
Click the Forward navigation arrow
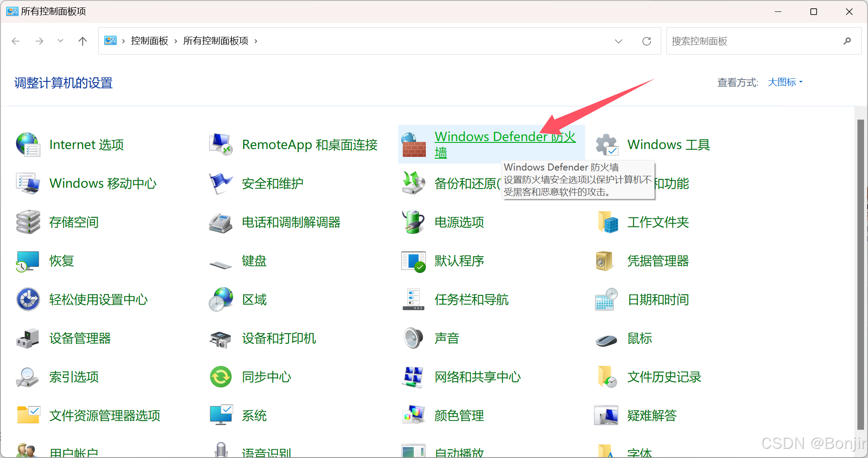click(x=39, y=41)
